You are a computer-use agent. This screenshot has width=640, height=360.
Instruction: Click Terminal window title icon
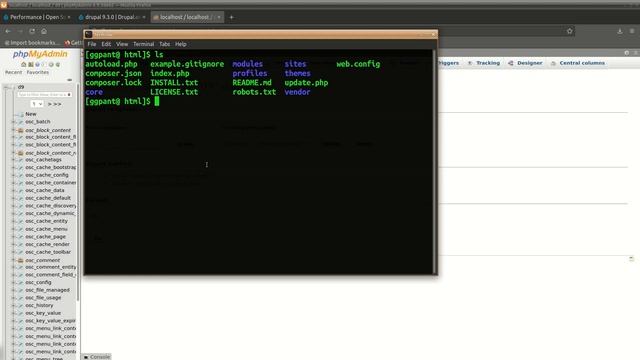point(89,34)
